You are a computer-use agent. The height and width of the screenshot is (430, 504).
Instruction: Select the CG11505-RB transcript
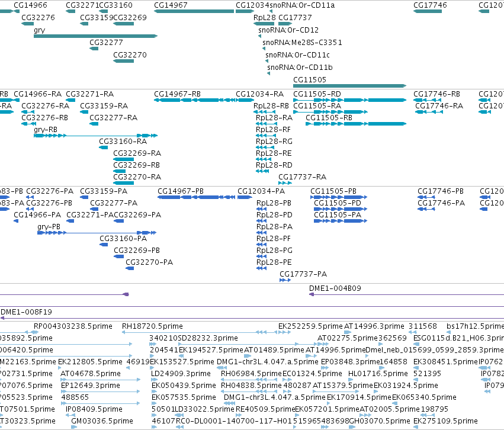[x=356, y=124]
